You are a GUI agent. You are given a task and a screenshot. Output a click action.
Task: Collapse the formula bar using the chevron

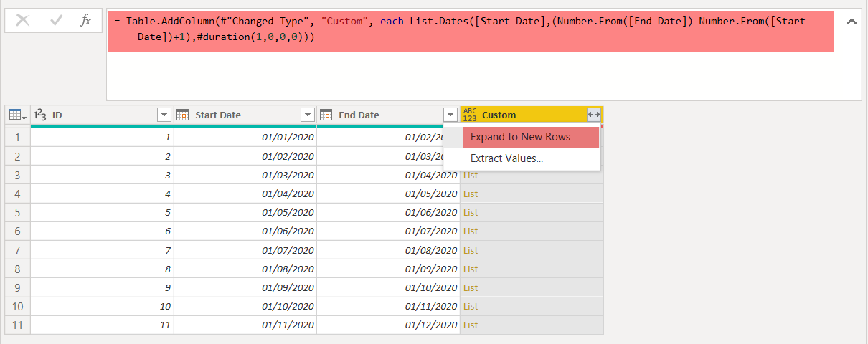coord(852,21)
